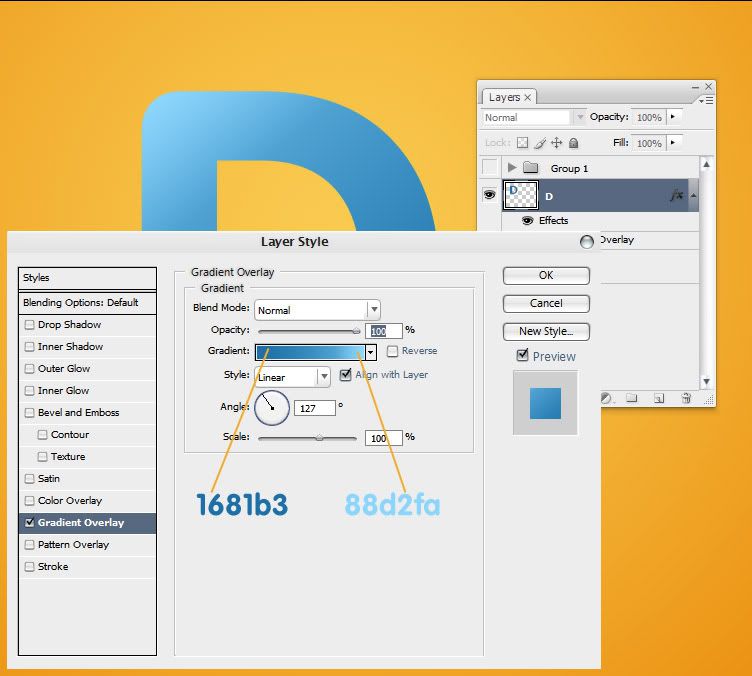Uncheck Gradient Overlay checkbox
Viewport: 752px width, 676px height.
29,523
